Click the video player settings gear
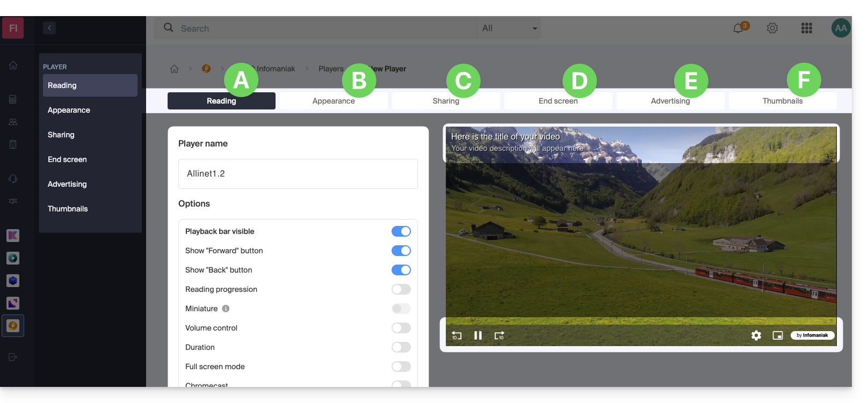Viewport: 868px width, 403px height. point(756,335)
